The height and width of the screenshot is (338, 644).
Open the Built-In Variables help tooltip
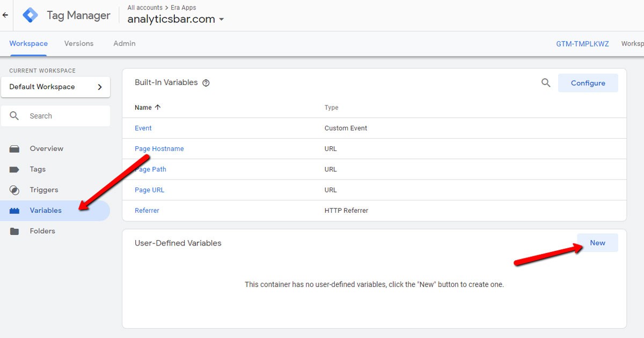pos(206,82)
